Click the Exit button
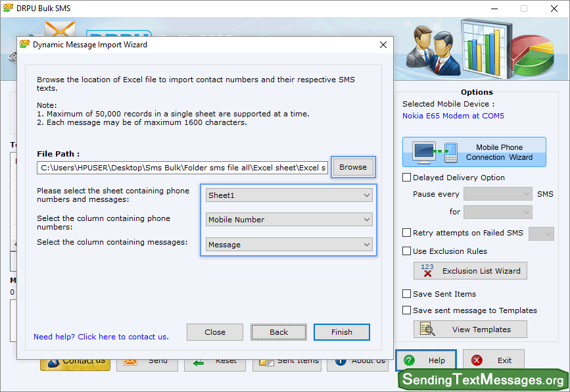The width and height of the screenshot is (570, 392). click(x=493, y=360)
